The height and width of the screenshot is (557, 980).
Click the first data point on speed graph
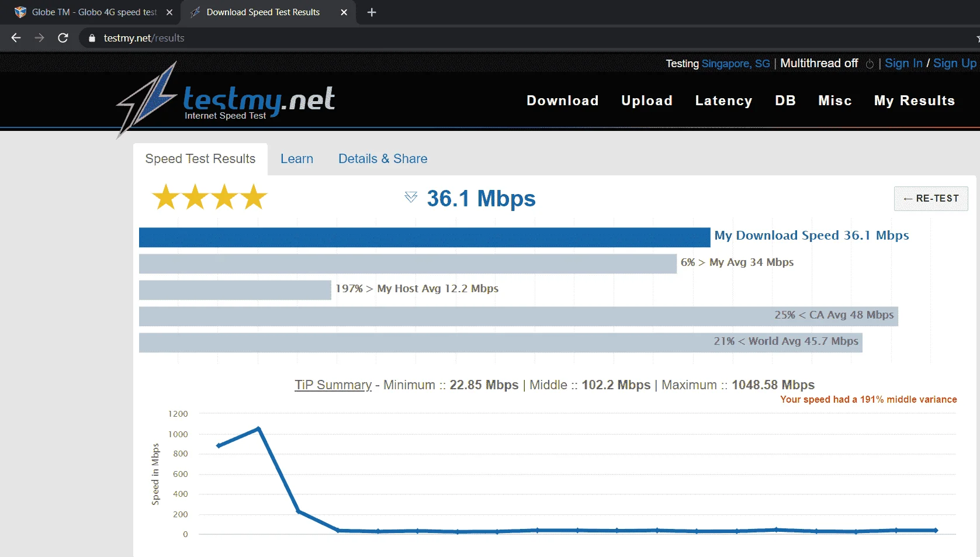point(219,446)
